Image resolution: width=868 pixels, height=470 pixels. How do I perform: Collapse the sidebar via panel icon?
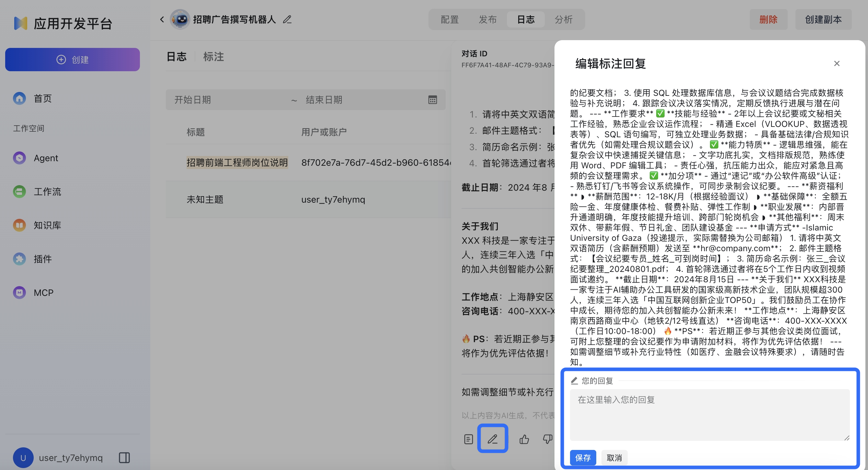click(x=124, y=458)
